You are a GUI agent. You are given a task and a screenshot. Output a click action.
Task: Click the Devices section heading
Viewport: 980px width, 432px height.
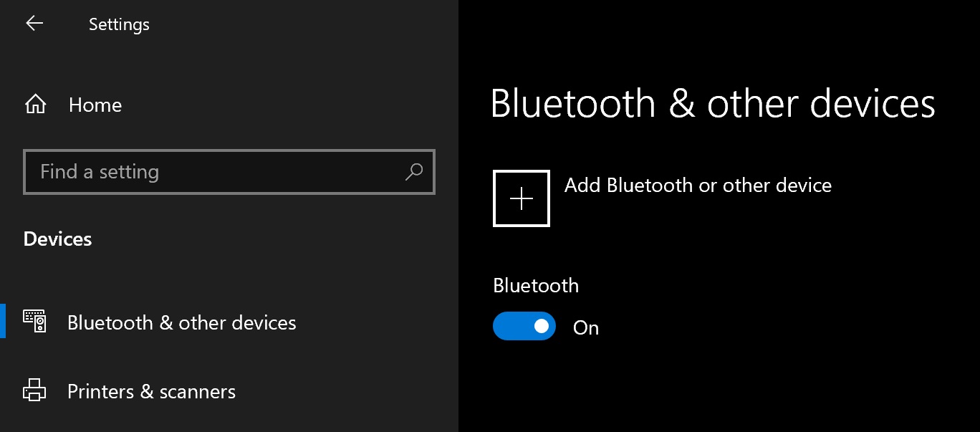tap(57, 239)
